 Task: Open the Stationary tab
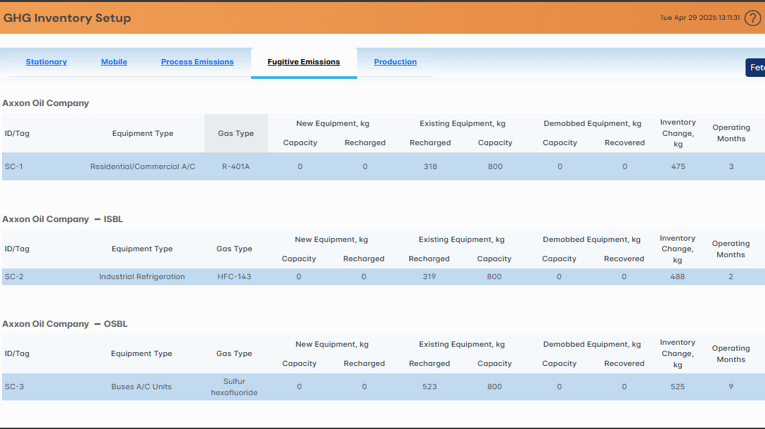point(46,62)
